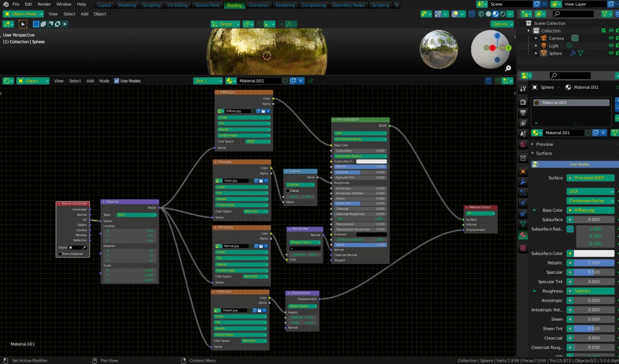Screen dimensions: 619x364
Task: Open the Physics properties tab icon
Action: click(523, 203)
